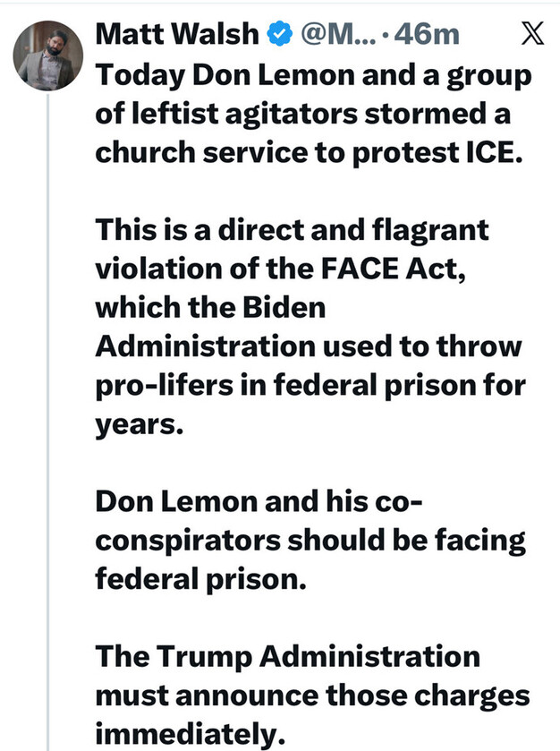560x751 pixels.
Task: Click the words "which the Biden"
Action: pos(211,307)
